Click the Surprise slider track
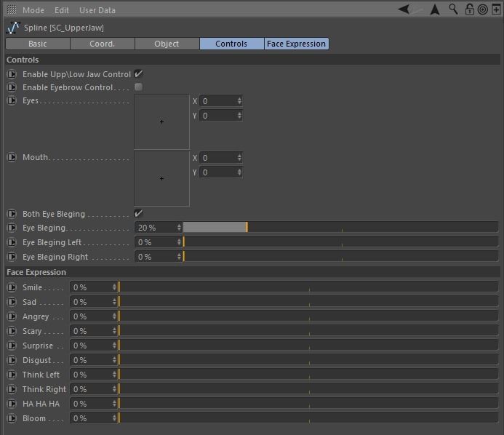 tap(308, 345)
